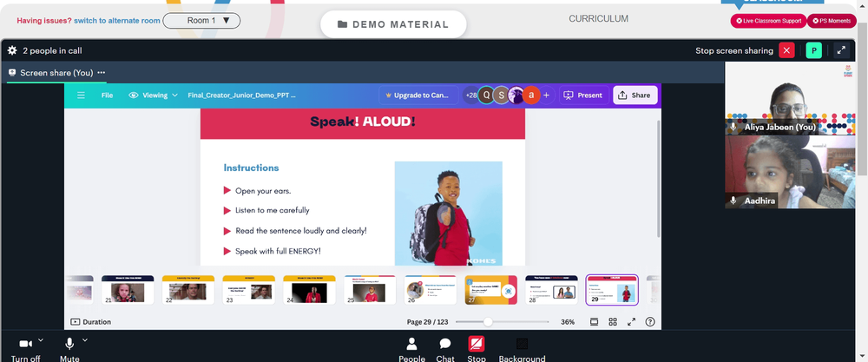
Task: Click Page 29 / 123 indicator
Action: pyautogui.click(x=427, y=321)
